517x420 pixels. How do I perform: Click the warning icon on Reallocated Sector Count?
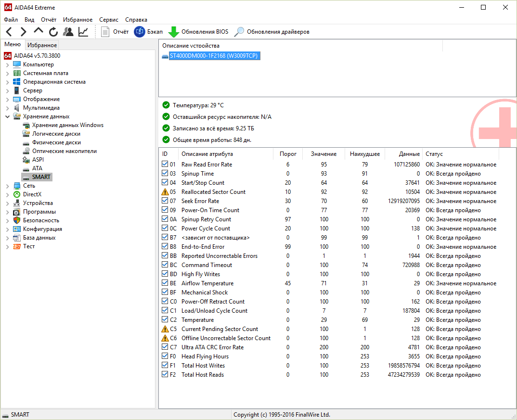point(165,191)
